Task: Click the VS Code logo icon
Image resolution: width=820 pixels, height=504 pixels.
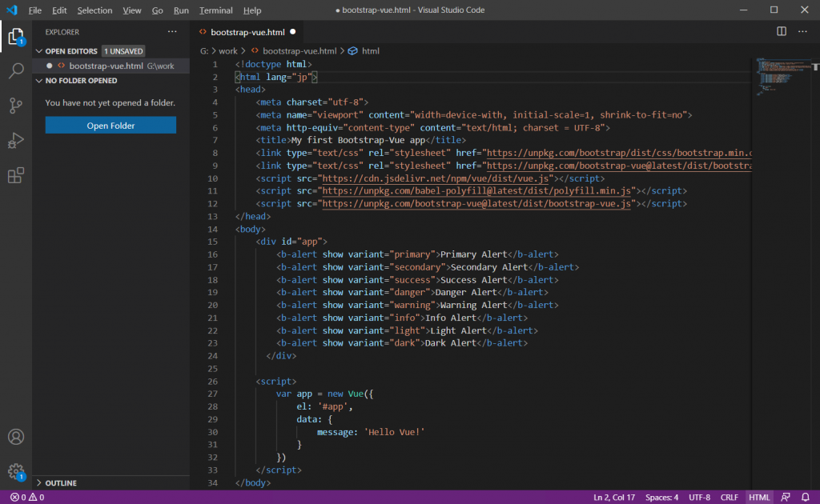Action: pos(11,10)
